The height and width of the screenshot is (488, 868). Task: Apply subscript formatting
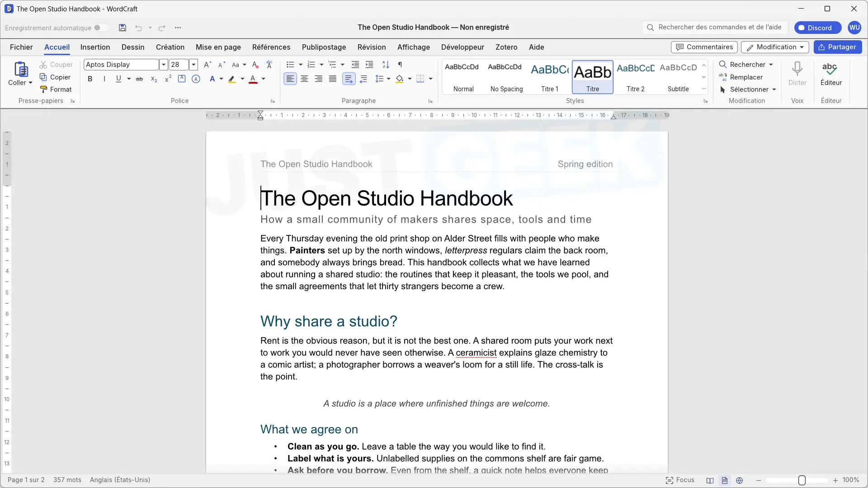coord(154,79)
